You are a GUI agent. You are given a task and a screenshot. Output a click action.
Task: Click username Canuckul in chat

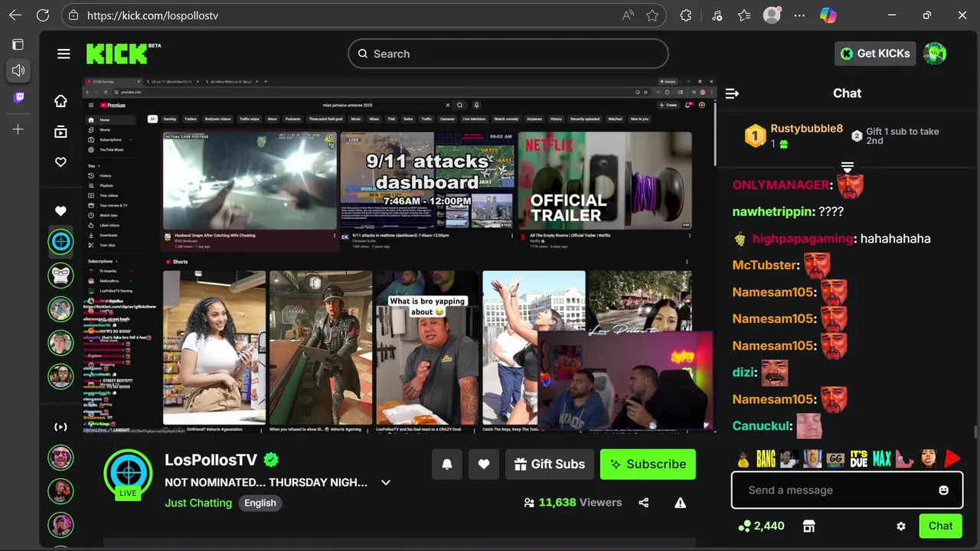(761, 426)
